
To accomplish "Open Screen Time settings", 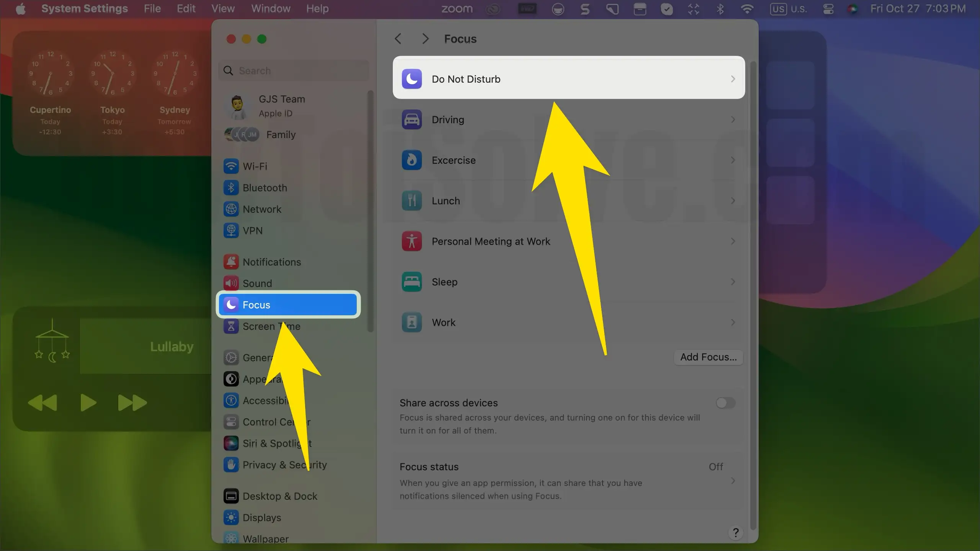I will [x=288, y=326].
